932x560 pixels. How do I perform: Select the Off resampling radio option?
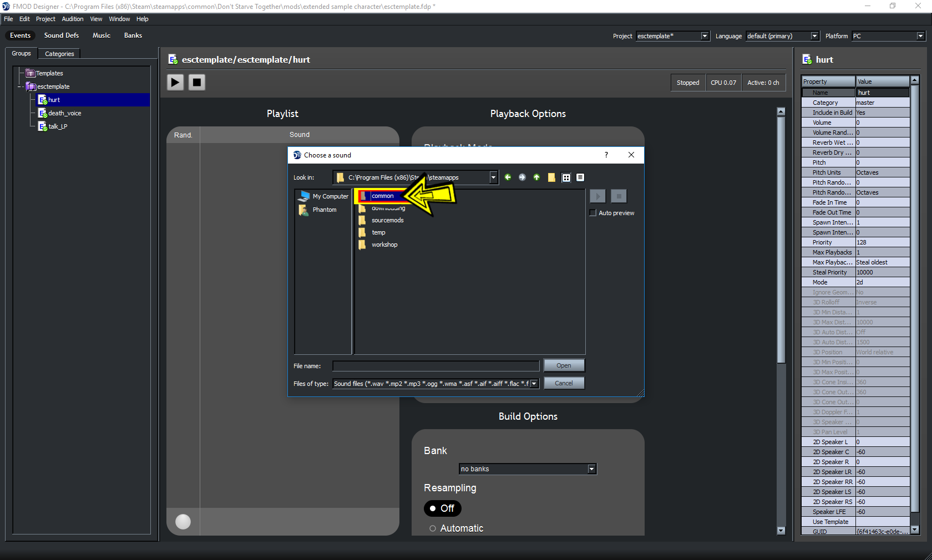click(433, 508)
